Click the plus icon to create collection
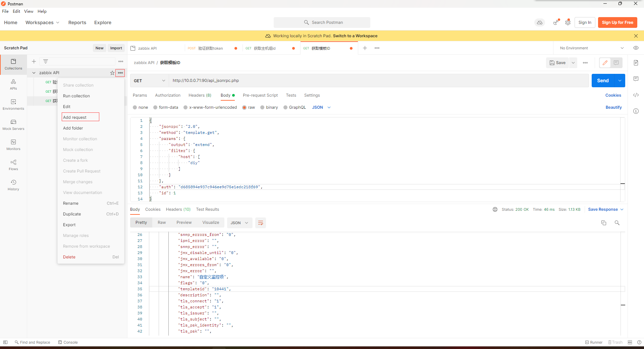This screenshot has width=644, height=349. coord(34,61)
